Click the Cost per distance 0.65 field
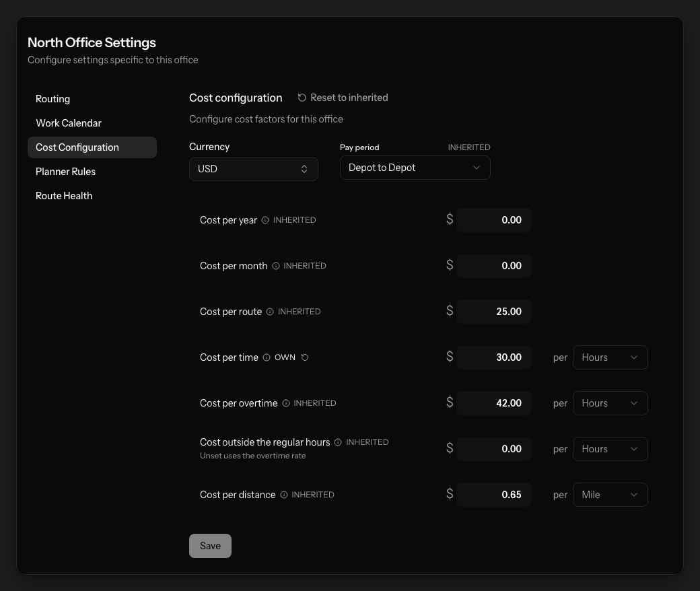This screenshot has width=700, height=591. pos(494,495)
